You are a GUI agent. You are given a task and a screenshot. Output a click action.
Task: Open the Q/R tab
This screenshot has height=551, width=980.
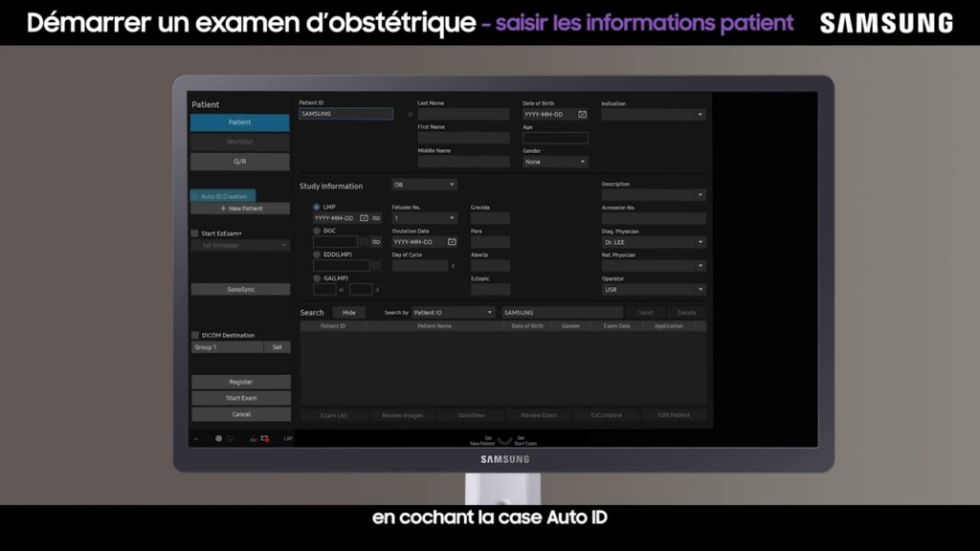coord(240,161)
